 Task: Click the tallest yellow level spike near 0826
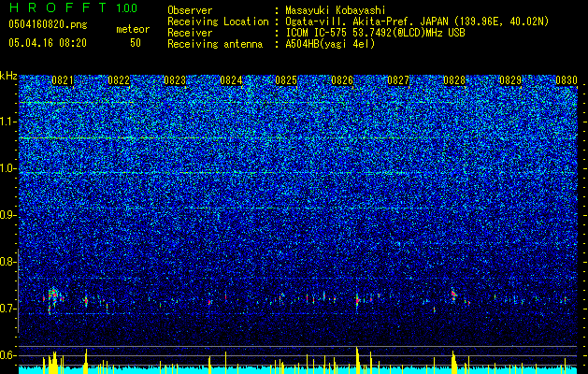click(x=357, y=360)
